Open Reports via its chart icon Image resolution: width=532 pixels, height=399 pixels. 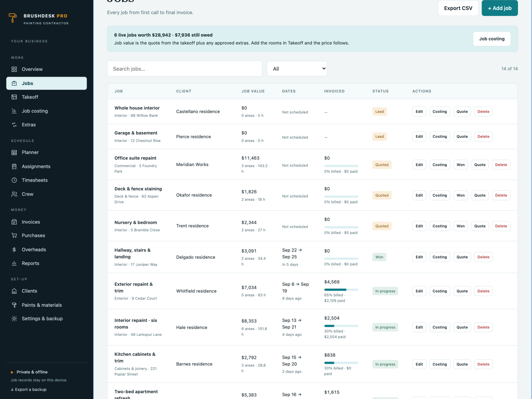14,263
